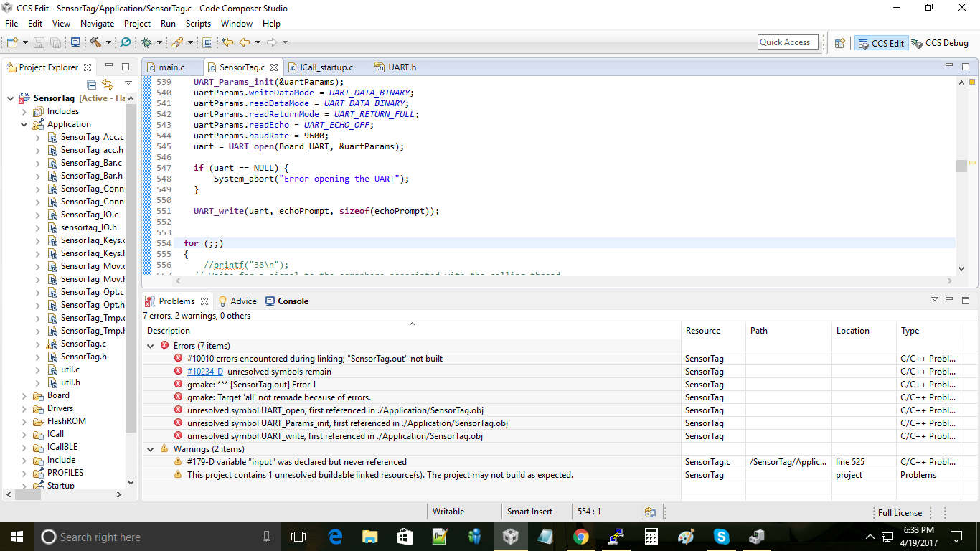Switch to the Console tab
980x551 pixels.
point(287,301)
